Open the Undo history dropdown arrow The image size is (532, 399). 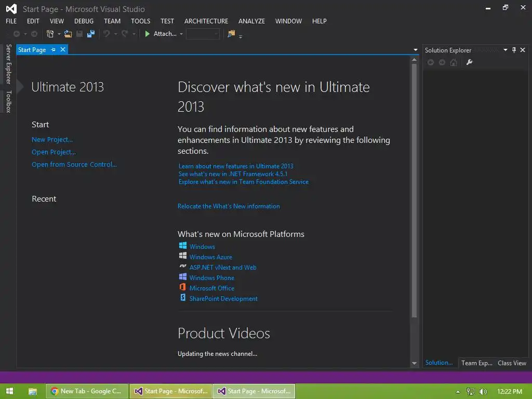pyautogui.click(x=116, y=34)
